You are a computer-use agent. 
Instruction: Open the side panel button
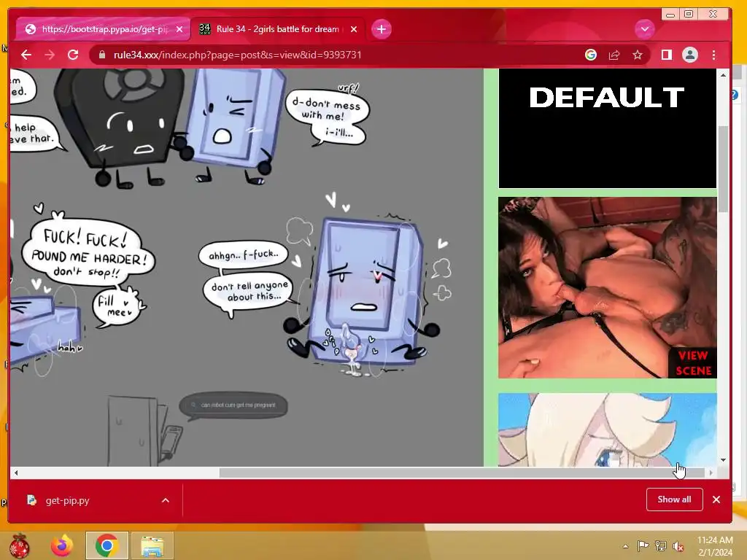point(667,55)
